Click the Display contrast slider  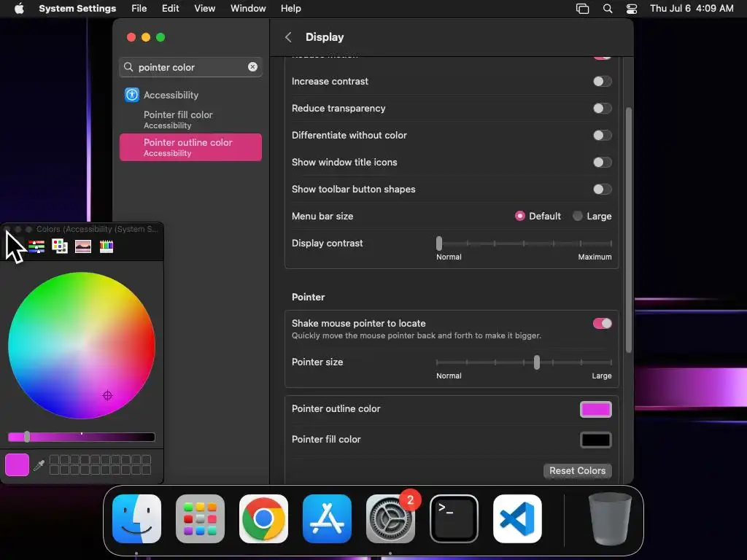(524, 244)
